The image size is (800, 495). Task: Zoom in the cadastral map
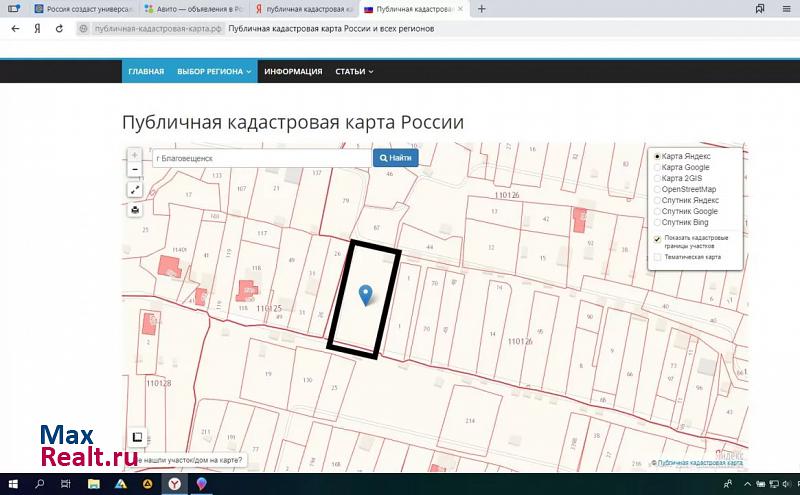point(134,156)
